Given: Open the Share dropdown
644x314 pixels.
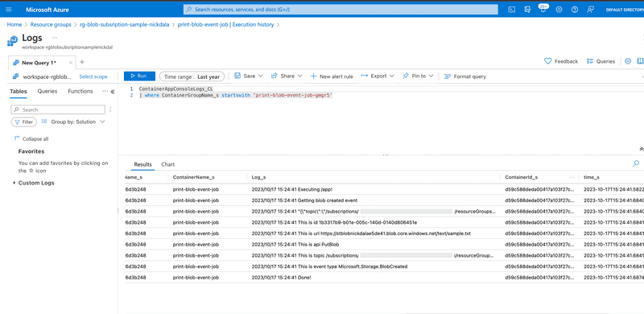Looking at the screenshot, I should 287,76.
